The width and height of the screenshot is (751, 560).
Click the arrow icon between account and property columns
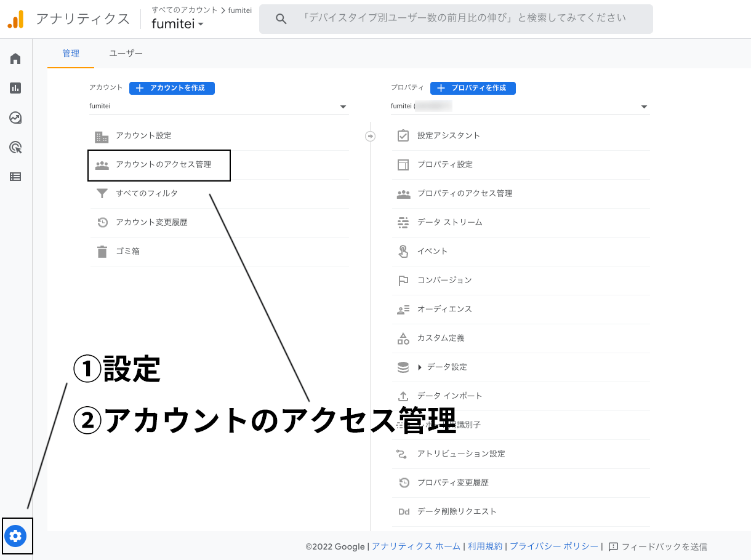(x=370, y=136)
